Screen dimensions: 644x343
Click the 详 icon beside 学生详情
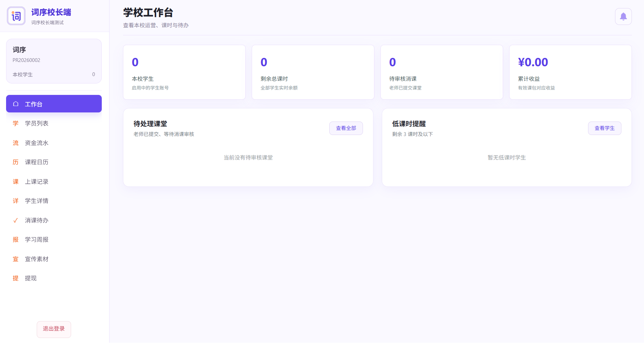tap(16, 201)
